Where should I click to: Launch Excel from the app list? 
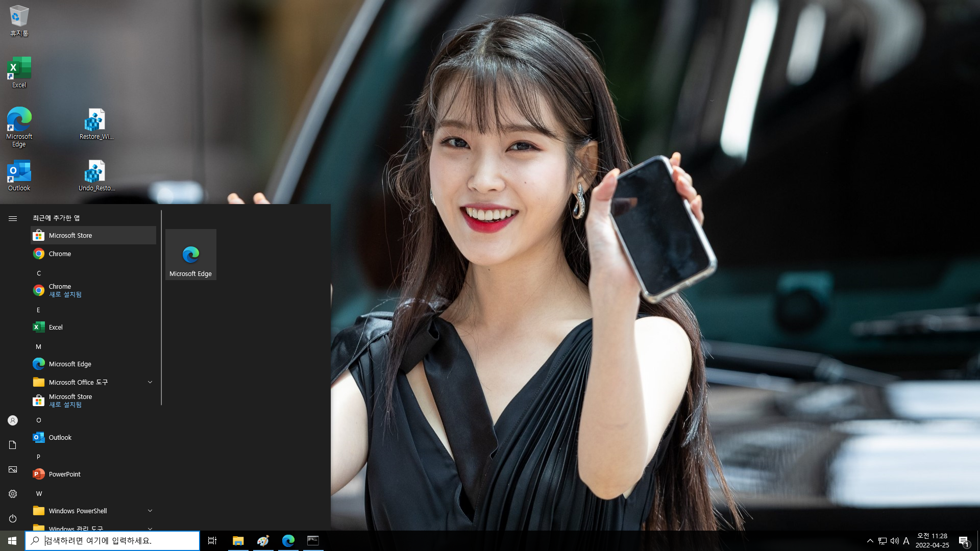pos(93,327)
